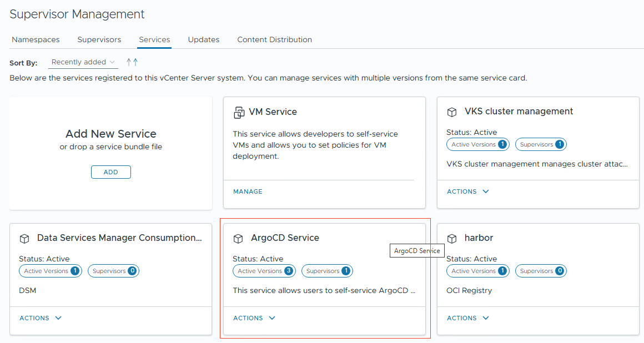Open ACTIONS dropdown on Data Services Manager card
This screenshot has height=343, width=644.
click(x=41, y=318)
